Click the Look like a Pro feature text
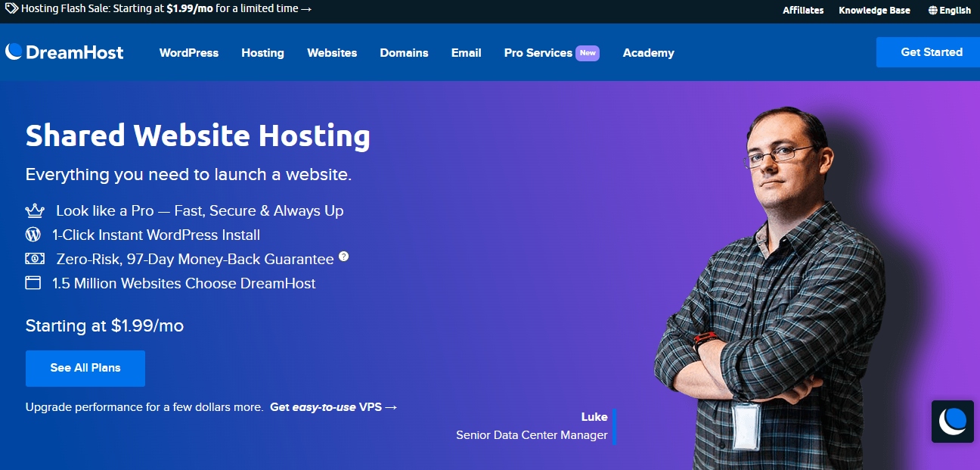Viewport: 980px width, 470px height. point(200,211)
